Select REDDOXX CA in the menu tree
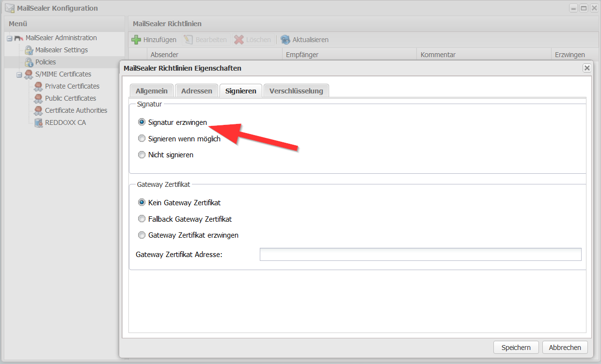The image size is (601, 364). tap(65, 122)
